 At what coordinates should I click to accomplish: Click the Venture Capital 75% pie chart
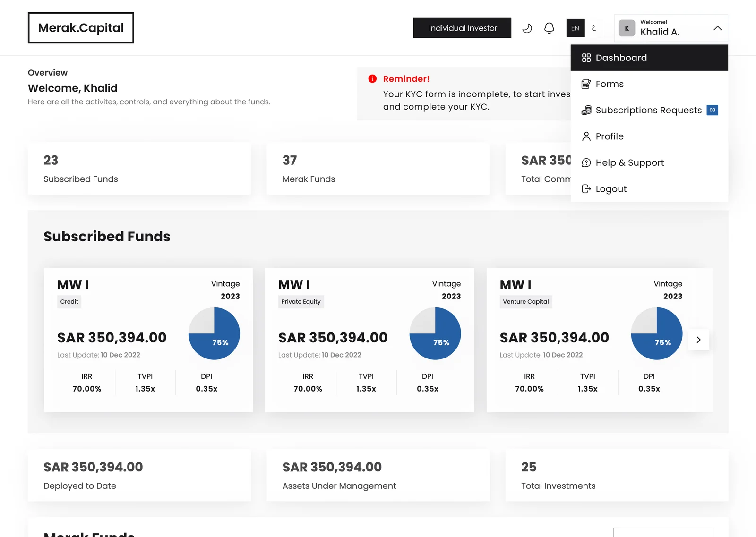click(657, 333)
